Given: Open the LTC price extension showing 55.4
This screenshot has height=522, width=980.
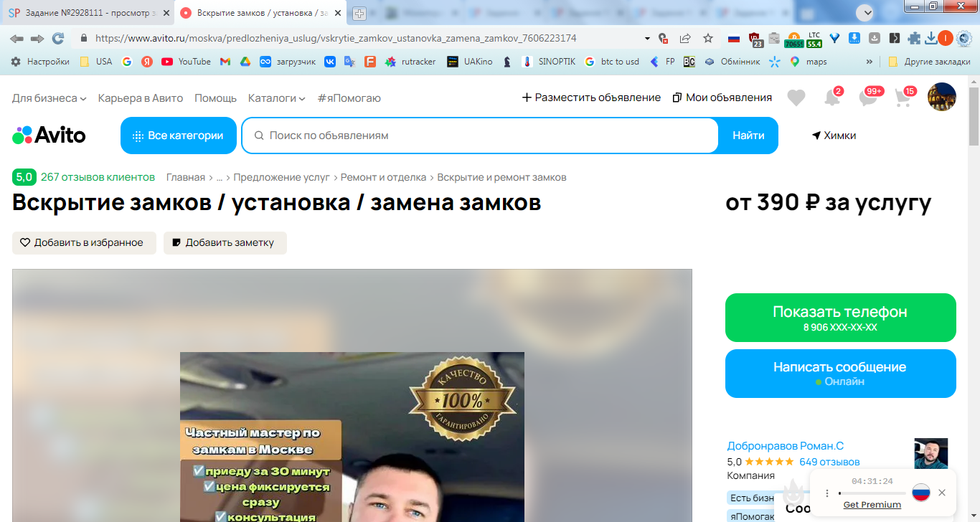Looking at the screenshot, I should pyautogui.click(x=814, y=39).
